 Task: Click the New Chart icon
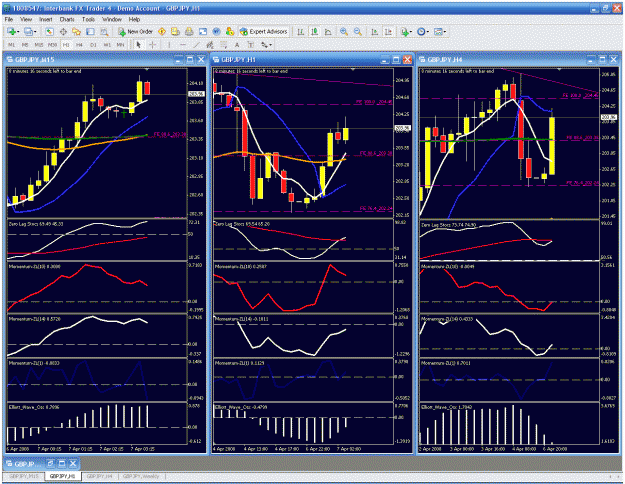(x=11, y=31)
